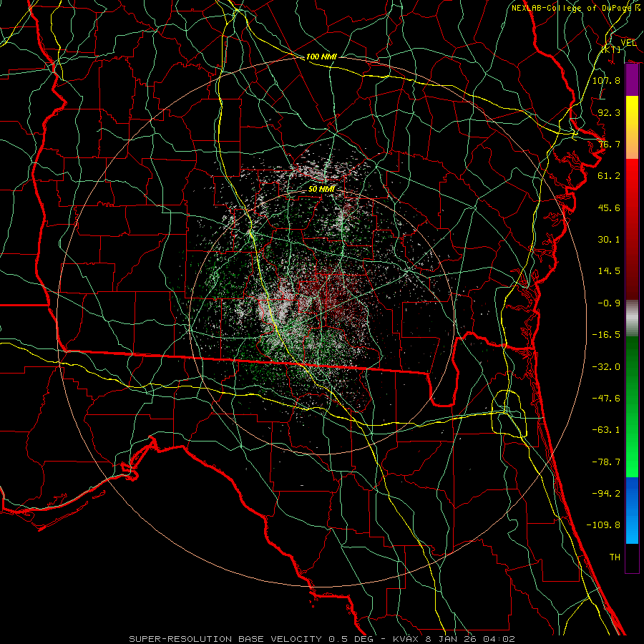Click the 100 NMI range ring label
The width and height of the screenshot is (644, 644).
tap(321, 57)
